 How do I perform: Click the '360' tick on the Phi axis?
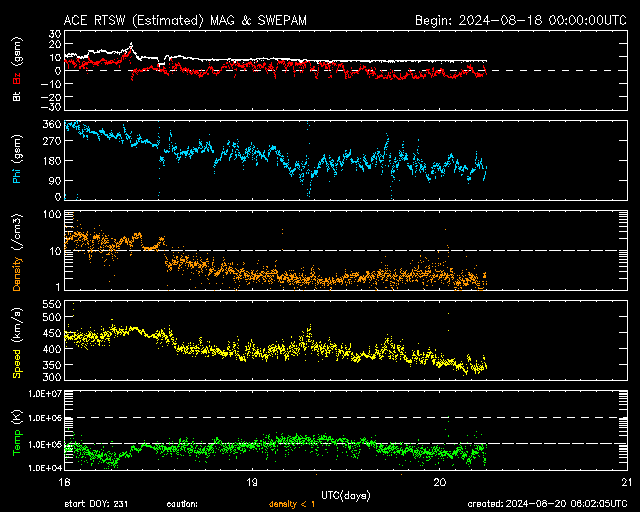click(52, 124)
